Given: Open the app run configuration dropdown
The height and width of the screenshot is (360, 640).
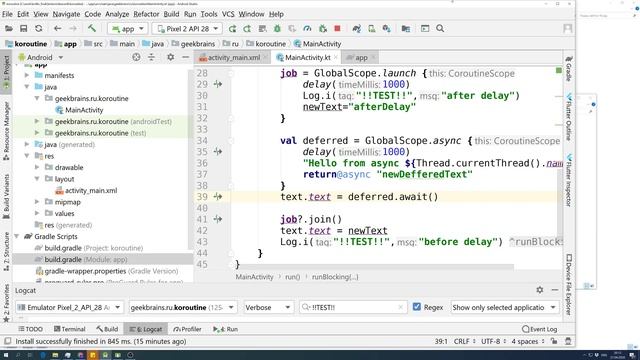Looking at the screenshot, I should 128,29.
